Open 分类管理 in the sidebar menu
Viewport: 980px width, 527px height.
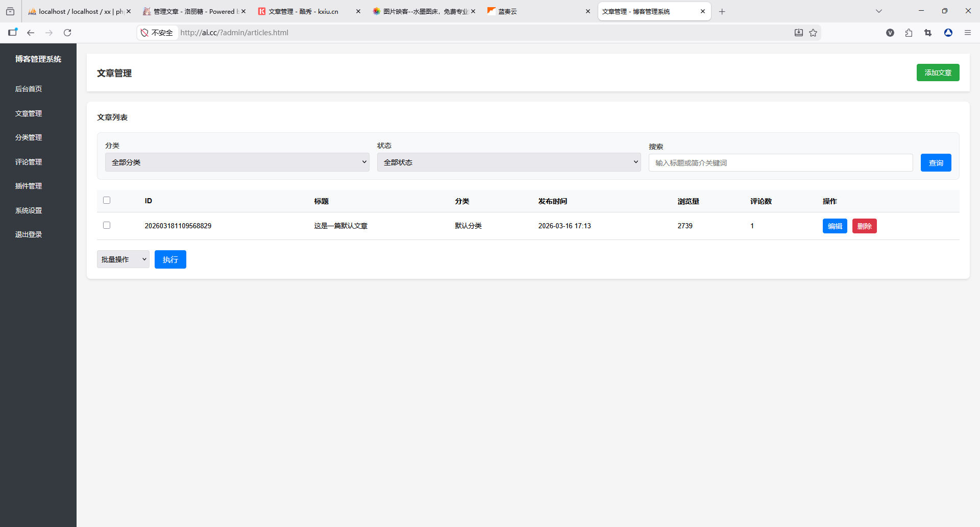pos(29,137)
